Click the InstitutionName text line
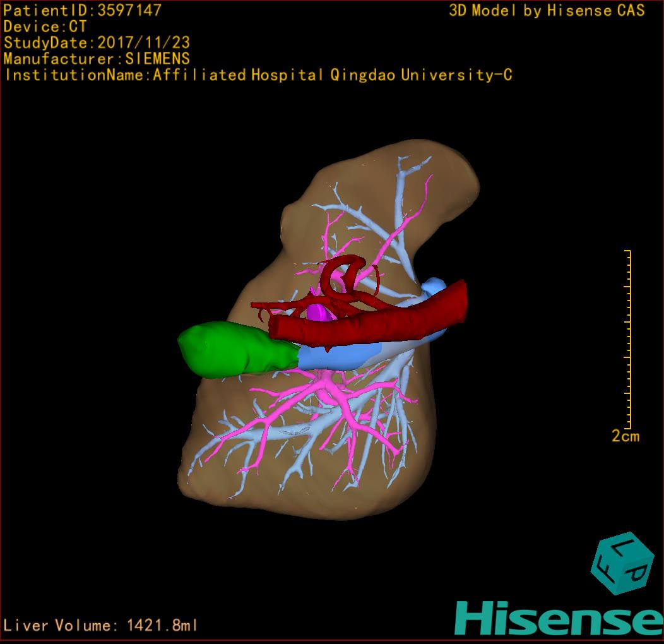This screenshot has width=664, height=644. (258, 75)
